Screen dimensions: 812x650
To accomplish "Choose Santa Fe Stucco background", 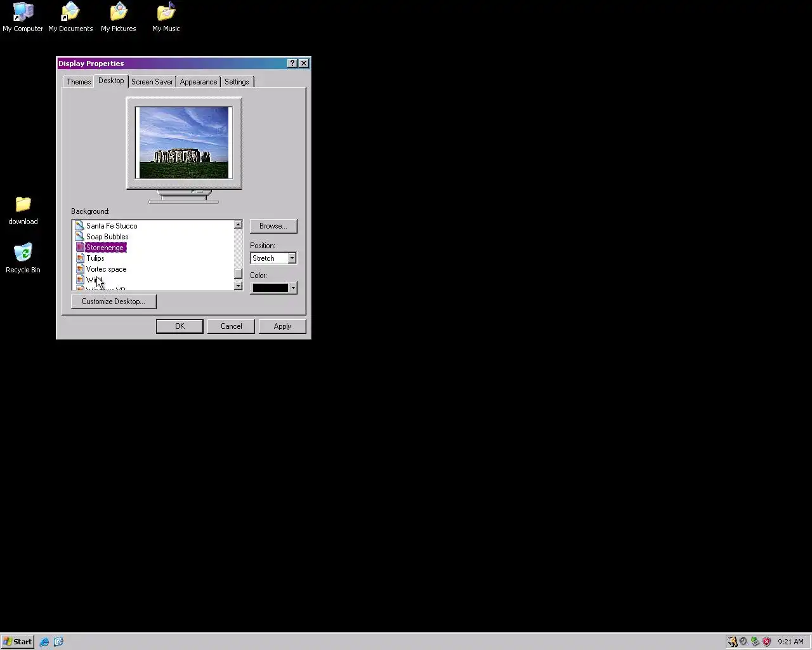I will [x=112, y=226].
